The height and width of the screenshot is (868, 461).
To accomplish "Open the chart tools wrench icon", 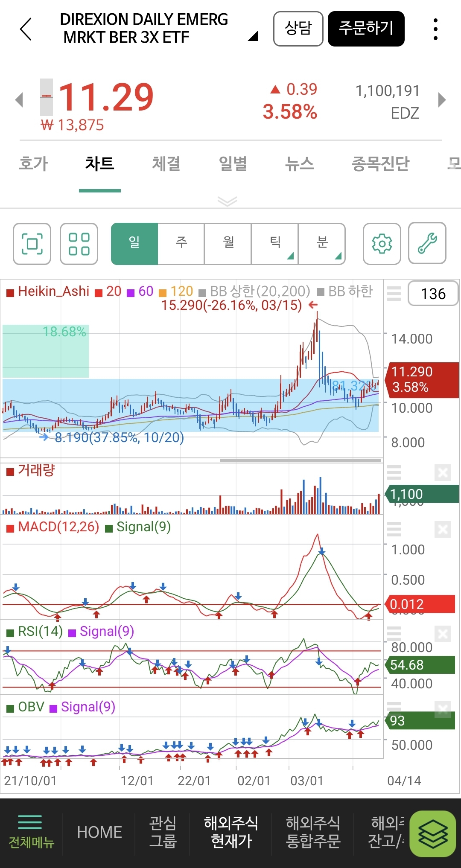I will pos(427,243).
